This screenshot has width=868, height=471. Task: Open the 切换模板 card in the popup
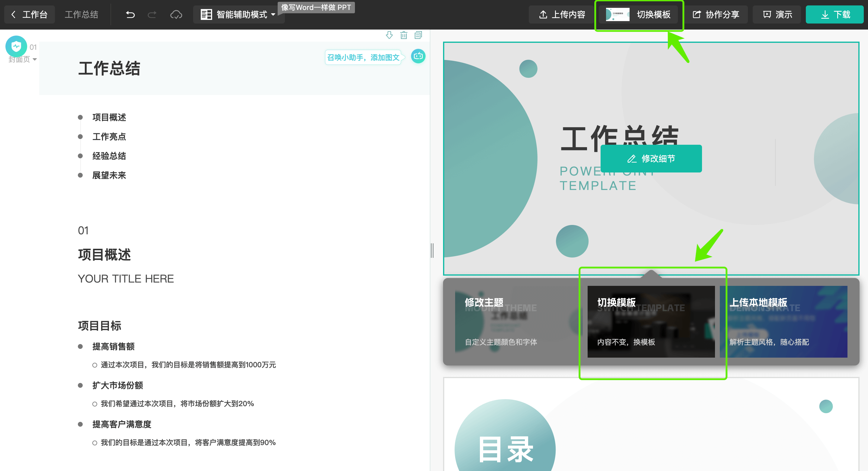tap(651, 321)
